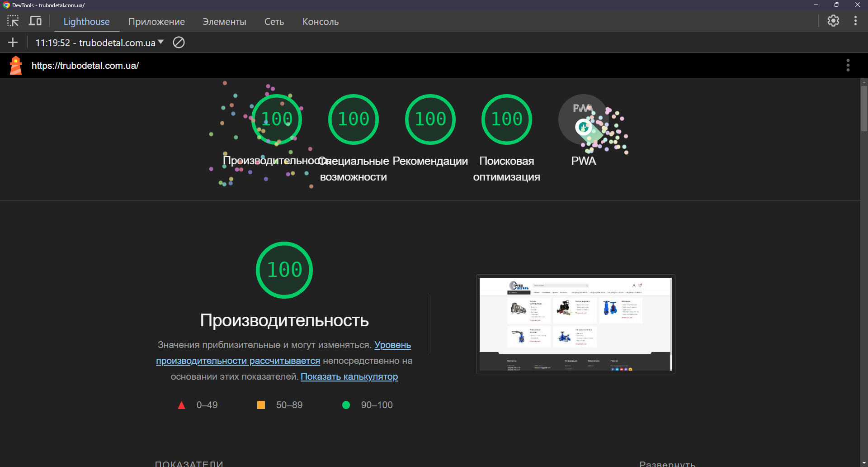Click the 90–100 green legend entry
868x467 pixels.
368,405
